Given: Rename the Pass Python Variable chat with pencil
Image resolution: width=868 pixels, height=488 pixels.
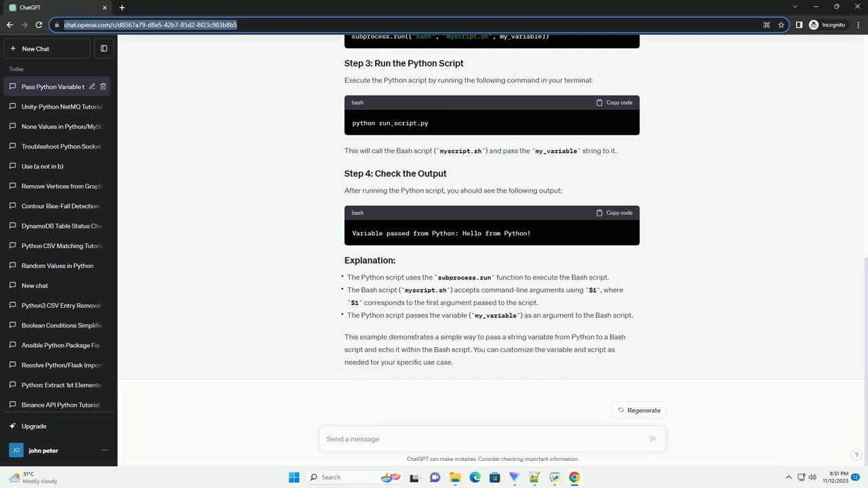Looking at the screenshot, I should pos(92,87).
